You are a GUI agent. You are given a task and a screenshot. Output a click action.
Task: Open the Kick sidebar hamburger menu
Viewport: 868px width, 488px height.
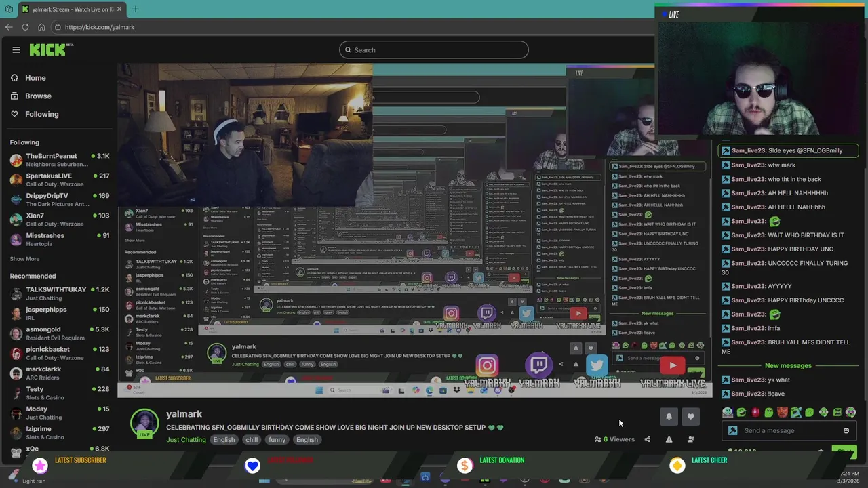[x=16, y=49]
